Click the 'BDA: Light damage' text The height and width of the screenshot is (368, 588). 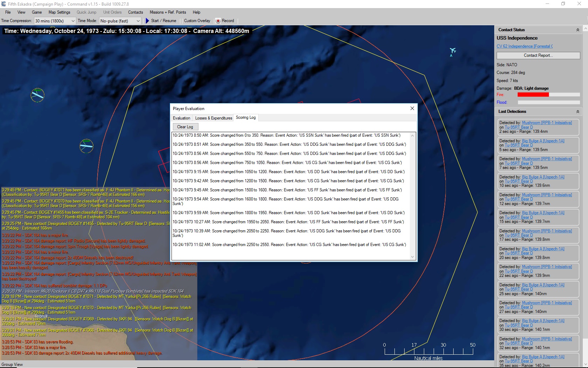tap(531, 88)
